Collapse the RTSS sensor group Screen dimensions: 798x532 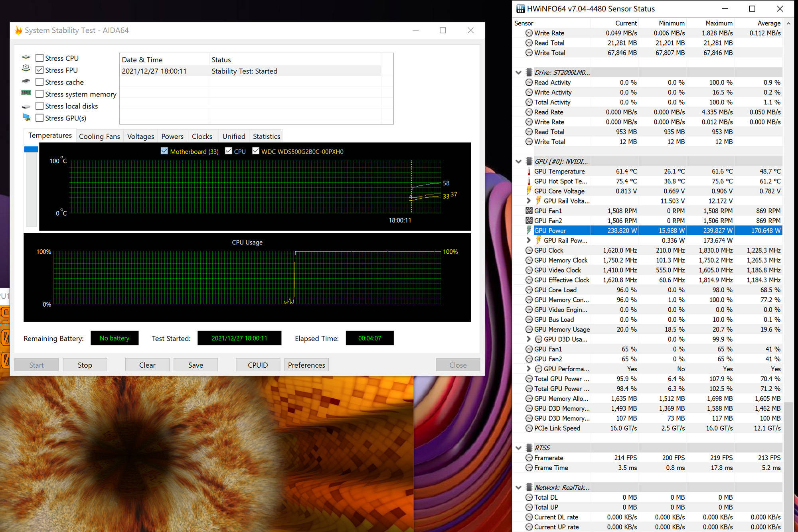(x=519, y=448)
